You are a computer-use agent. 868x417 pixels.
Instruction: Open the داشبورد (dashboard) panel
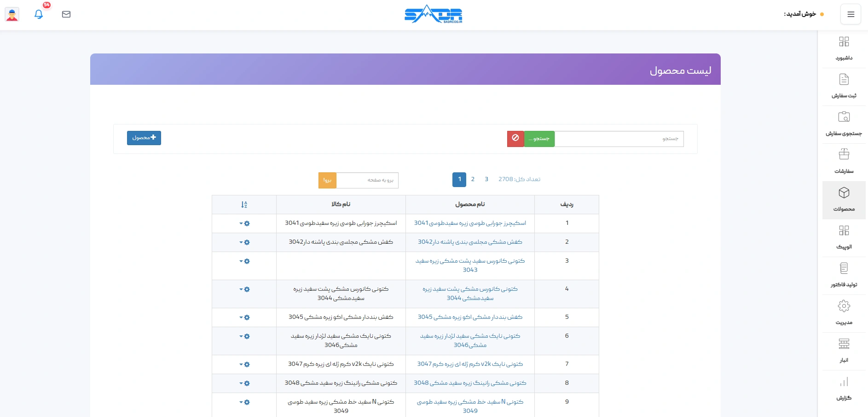point(844,48)
